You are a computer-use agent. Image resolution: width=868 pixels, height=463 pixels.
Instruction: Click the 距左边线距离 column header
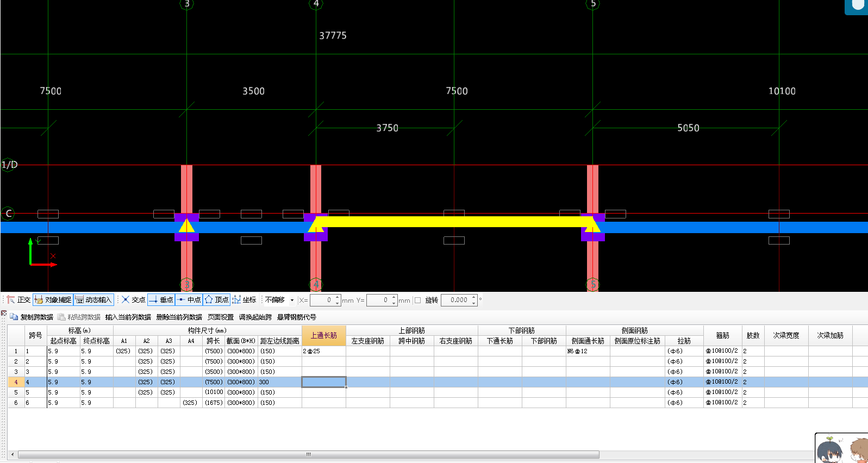pos(280,341)
